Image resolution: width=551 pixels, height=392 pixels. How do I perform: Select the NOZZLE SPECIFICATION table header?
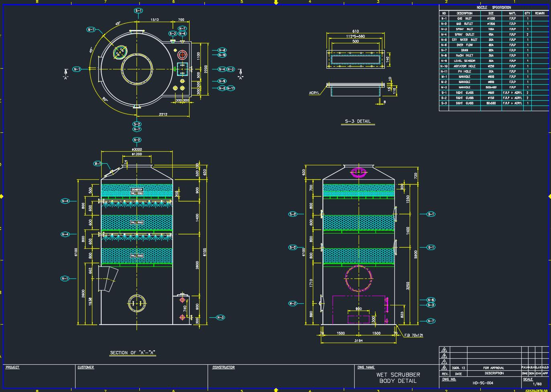[494, 8]
